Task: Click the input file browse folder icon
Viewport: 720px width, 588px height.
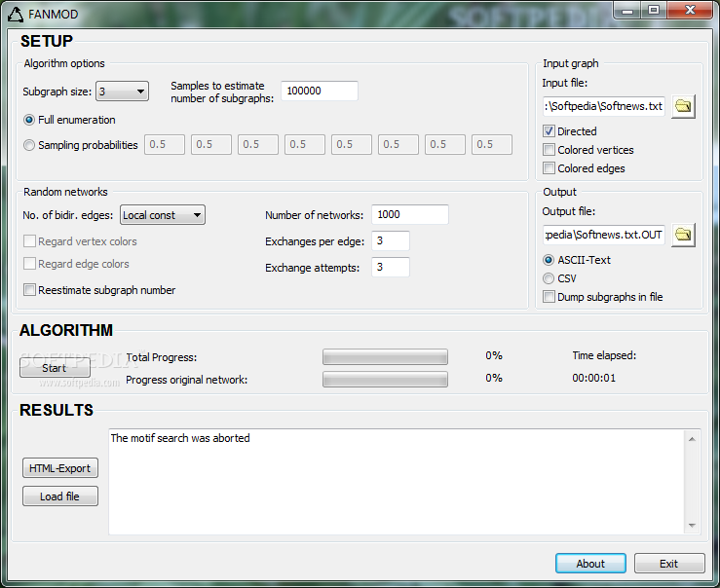Action: 683,106
